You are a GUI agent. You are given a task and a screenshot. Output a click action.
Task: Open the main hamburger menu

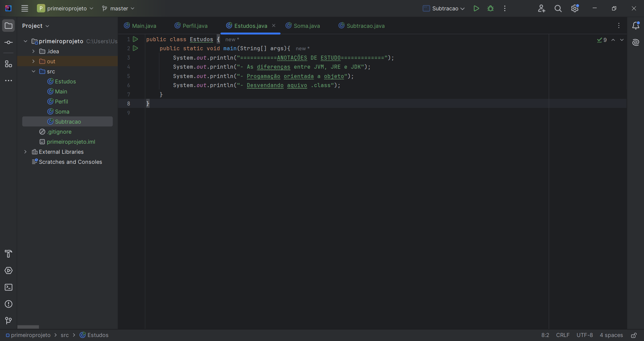click(x=24, y=8)
